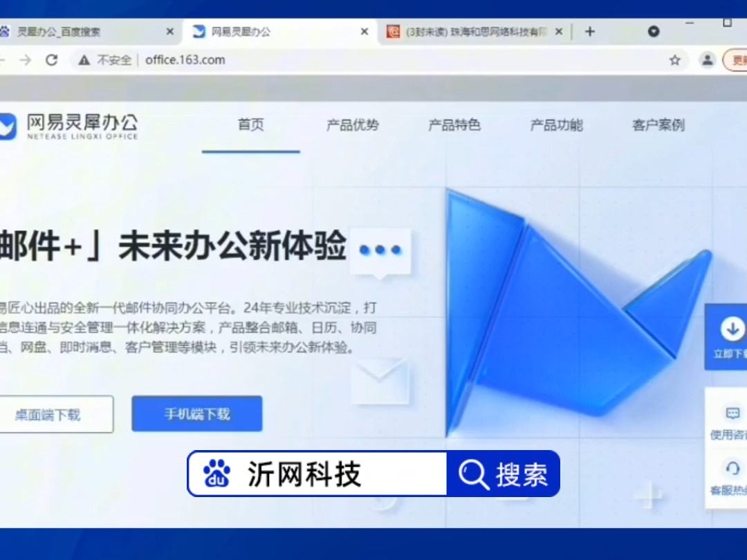
Task: Open the 客户案例 navigation item
Action: tap(658, 124)
